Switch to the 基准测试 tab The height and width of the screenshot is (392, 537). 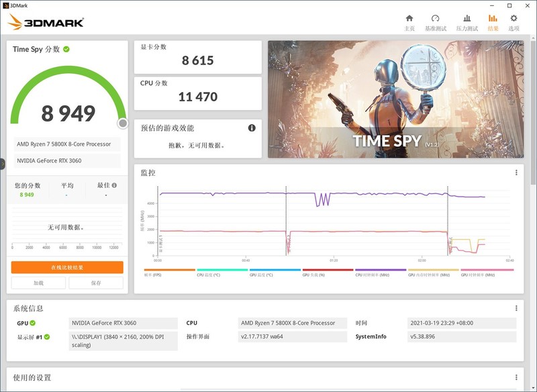click(x=435, y=23)
